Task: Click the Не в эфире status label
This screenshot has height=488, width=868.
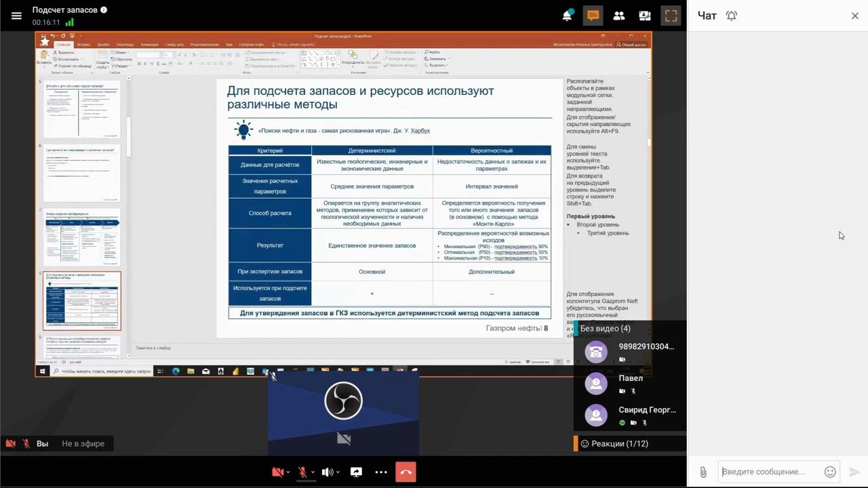Action: [83, 444]
